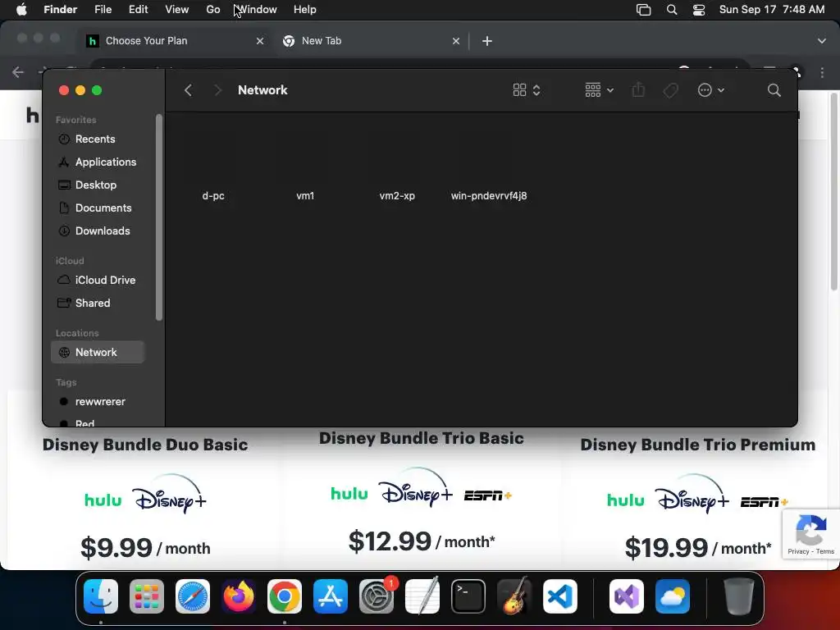This screenshot has height=630, width=840.
Task: Switch Finder icon view mode
Action: (x=527, y=90)
